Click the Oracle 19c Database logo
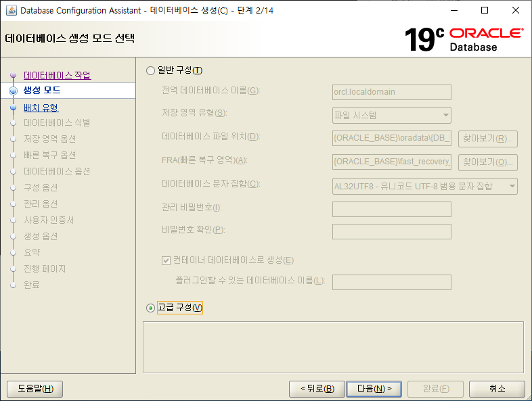Screen dimensions: 532x401 click(x=464, y=40)
